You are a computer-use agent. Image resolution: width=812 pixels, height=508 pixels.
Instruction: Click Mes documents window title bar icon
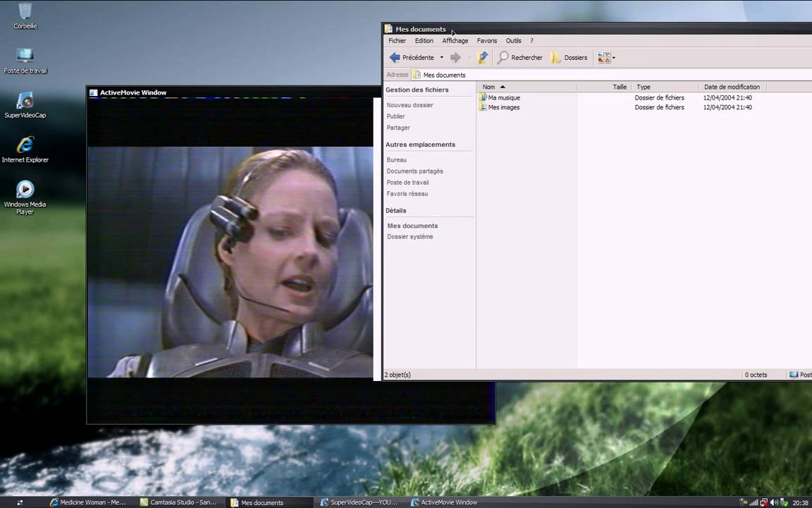[388, 29]
